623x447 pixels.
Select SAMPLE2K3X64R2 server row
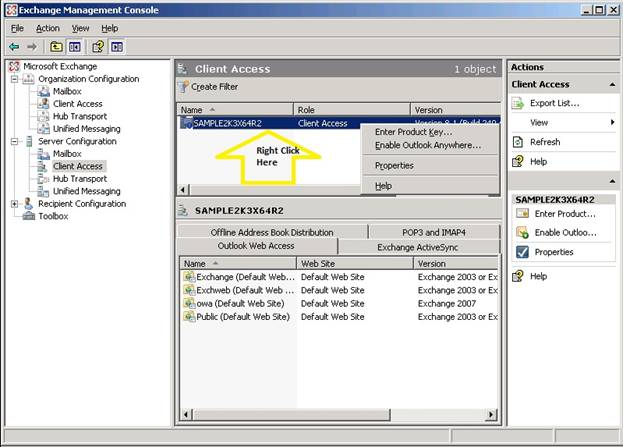338,123
